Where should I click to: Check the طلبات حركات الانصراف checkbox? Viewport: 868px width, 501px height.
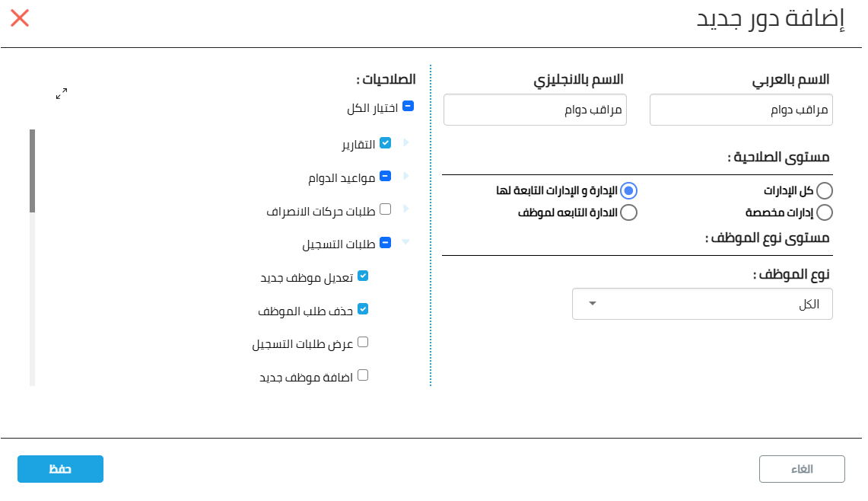(x=385, y=209)
